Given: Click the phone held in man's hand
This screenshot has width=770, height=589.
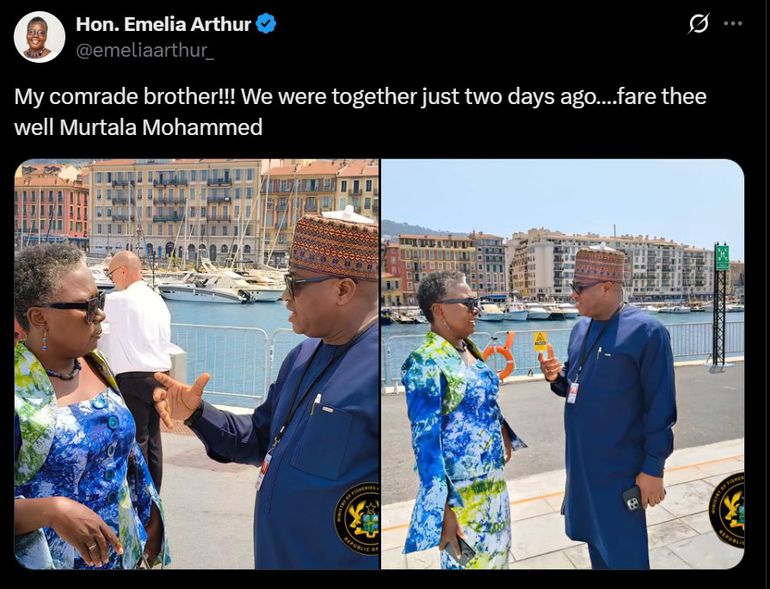Looking at the screenshot, I should [632, 498].
